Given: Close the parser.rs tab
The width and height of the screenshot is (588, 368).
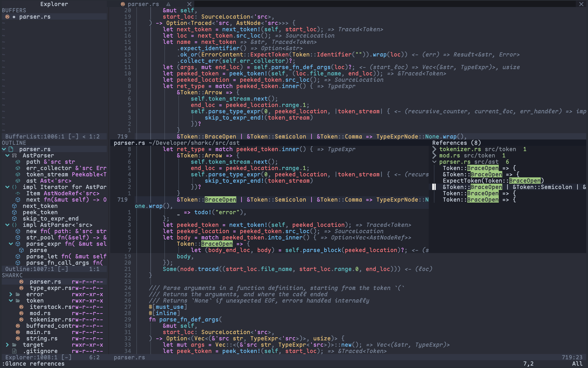Looking at the screenshot, I should tap(189, 4).
